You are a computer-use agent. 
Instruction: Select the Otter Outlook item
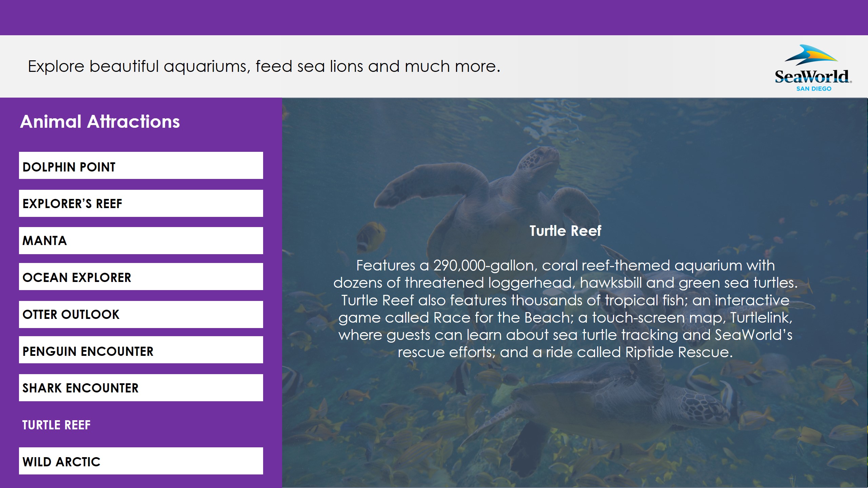(x=141, y=314)
